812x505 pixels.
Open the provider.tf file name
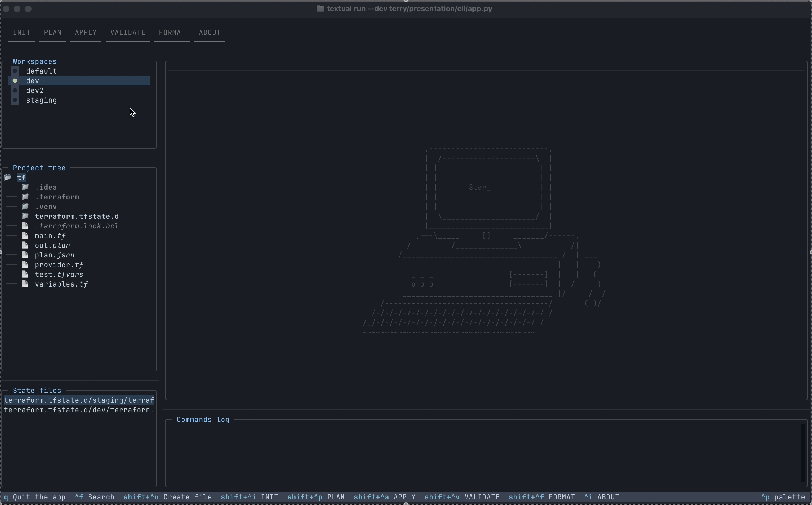[x=59, y=265]
